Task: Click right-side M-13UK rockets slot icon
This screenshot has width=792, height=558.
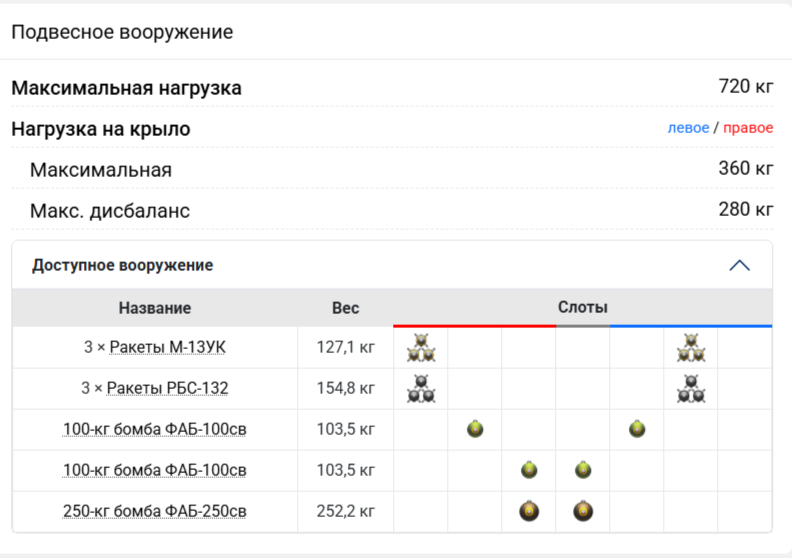Action: pyautogui.click(x=690, y=348)
